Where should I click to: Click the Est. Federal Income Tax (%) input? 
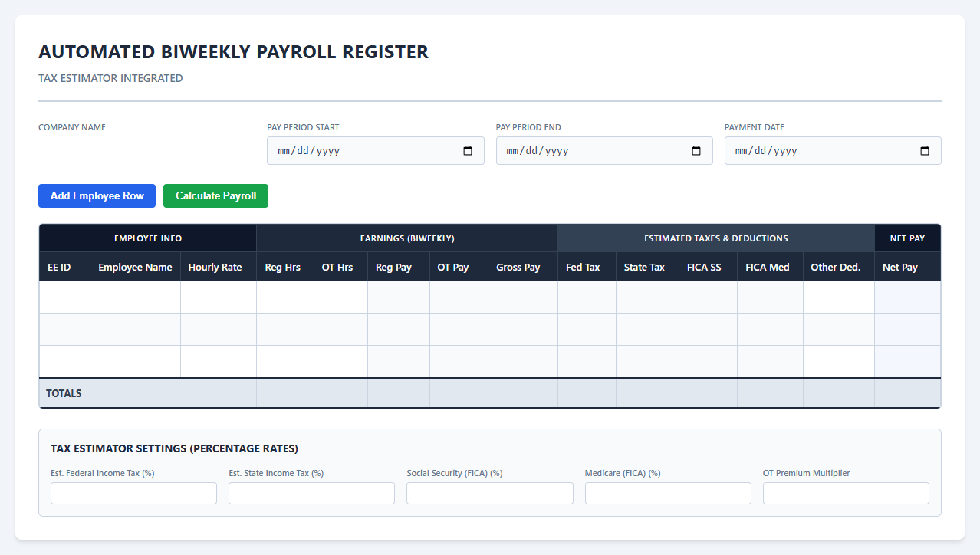pyautogui.click(x=133, y=493)
